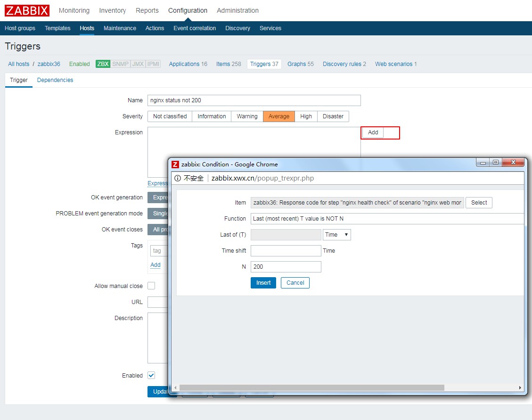Expand the Function dropdown list

[x=386, y=219]
